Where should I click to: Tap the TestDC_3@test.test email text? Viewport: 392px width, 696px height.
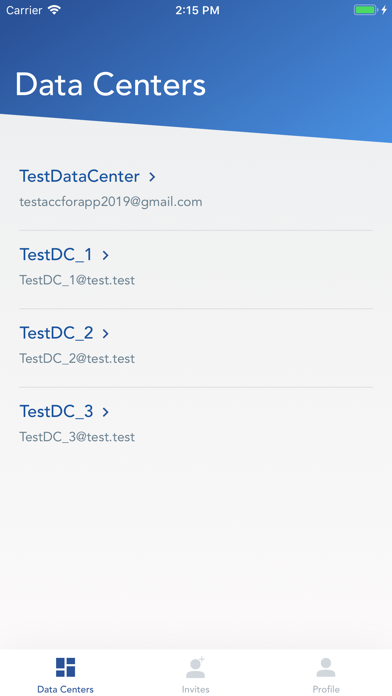click(77, 437)
